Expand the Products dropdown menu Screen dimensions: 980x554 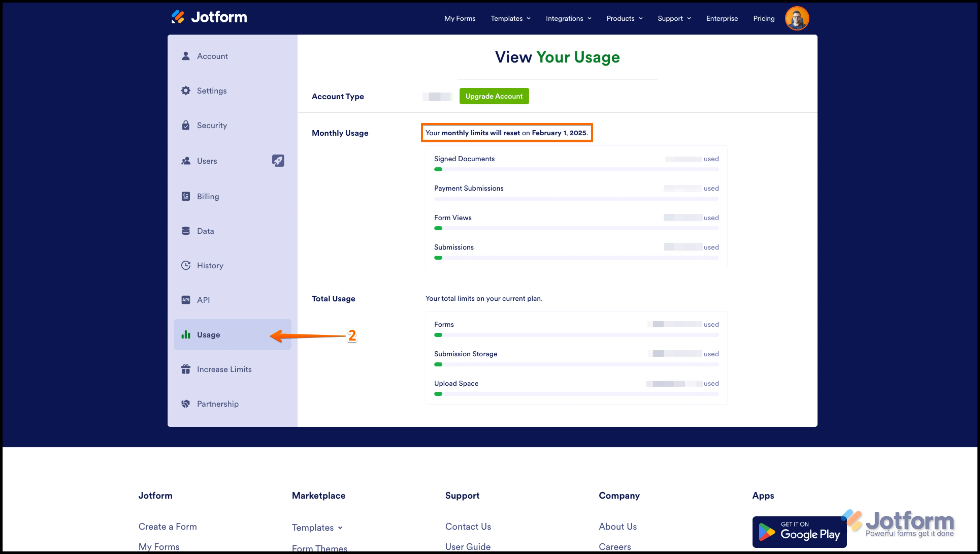pos(624,18)
